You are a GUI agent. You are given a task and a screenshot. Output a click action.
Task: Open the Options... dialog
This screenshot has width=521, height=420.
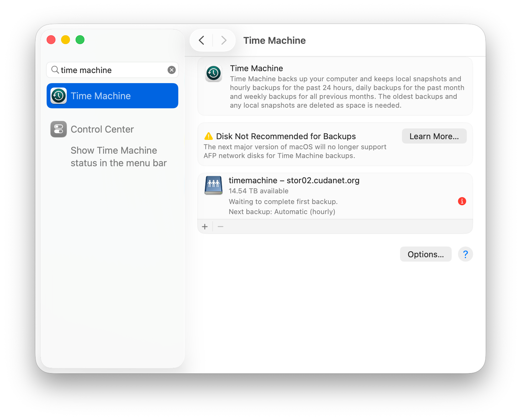[x=426, y=254]
